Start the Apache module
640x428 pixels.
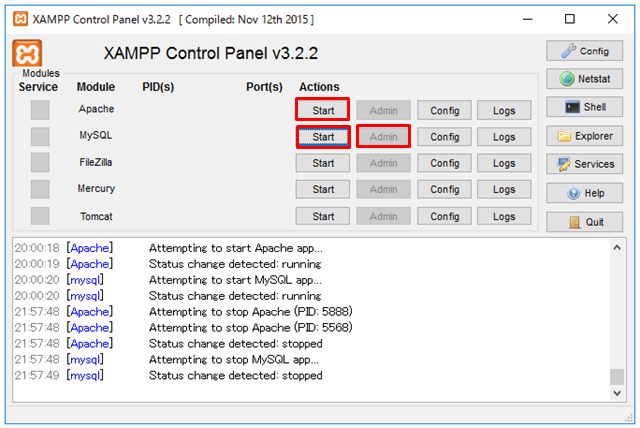(323, 110)
